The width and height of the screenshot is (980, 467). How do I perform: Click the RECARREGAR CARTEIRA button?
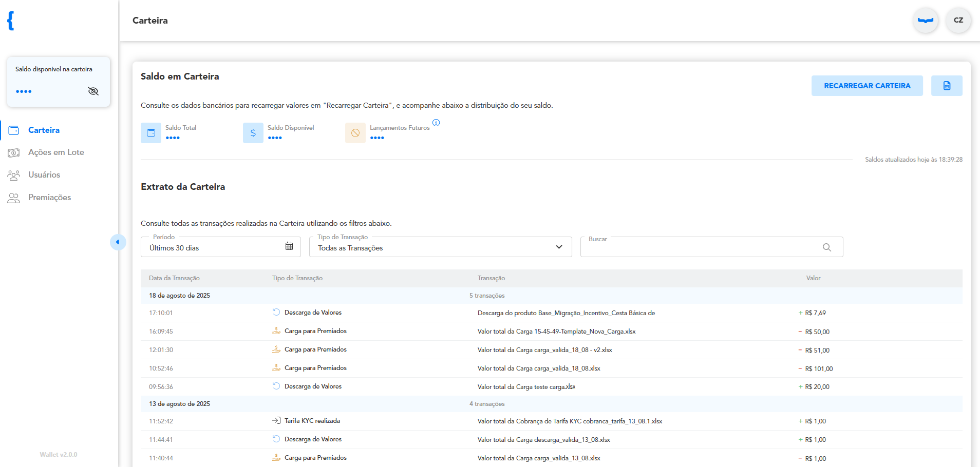[x=867, y=86]
